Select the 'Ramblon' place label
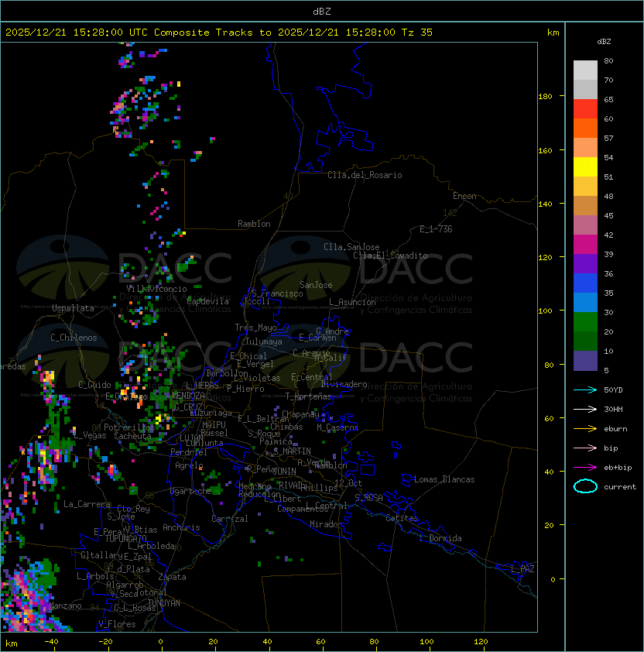Viewport: 644px width, 652px height. pyautogui.click(x=254, y=224)
